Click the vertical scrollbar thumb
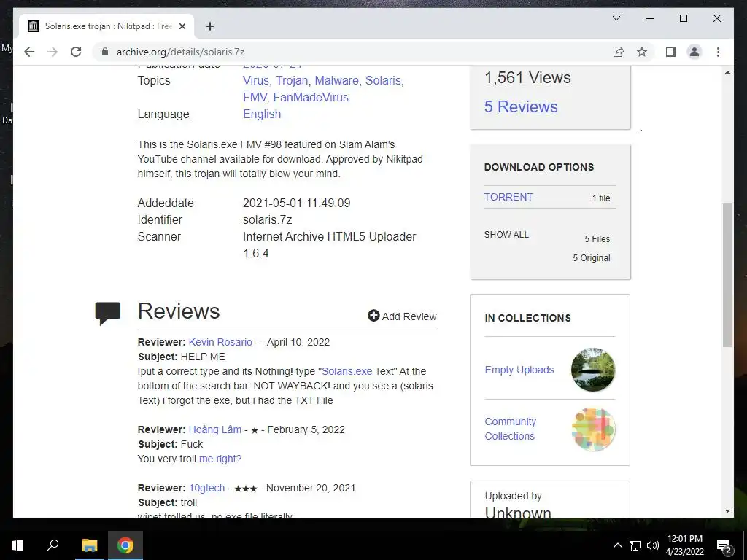The height and width of the screenshot is (560, 747). point(727,275)
